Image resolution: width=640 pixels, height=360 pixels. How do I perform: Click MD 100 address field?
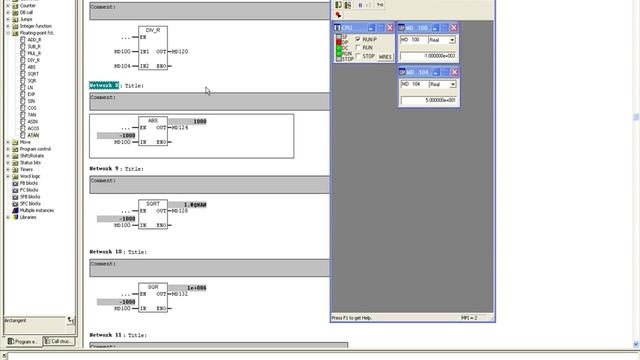(x=413, y=40)
